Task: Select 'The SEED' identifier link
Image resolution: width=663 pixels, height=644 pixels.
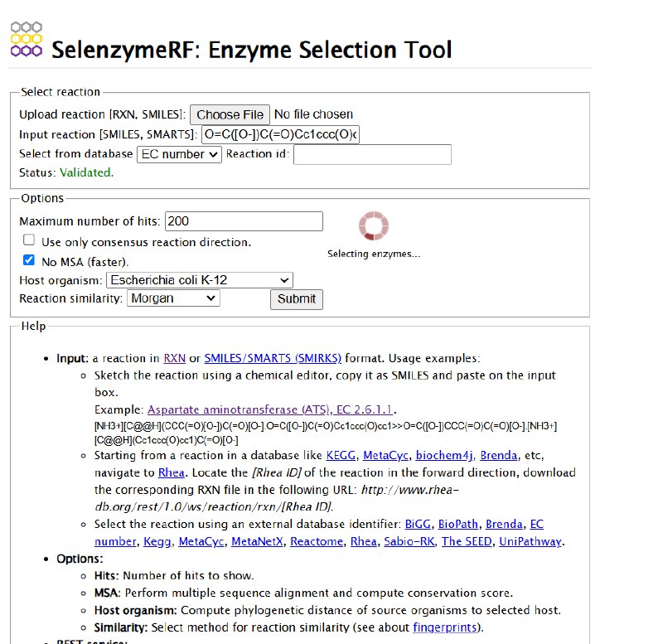Action: [x=467, y=542]
